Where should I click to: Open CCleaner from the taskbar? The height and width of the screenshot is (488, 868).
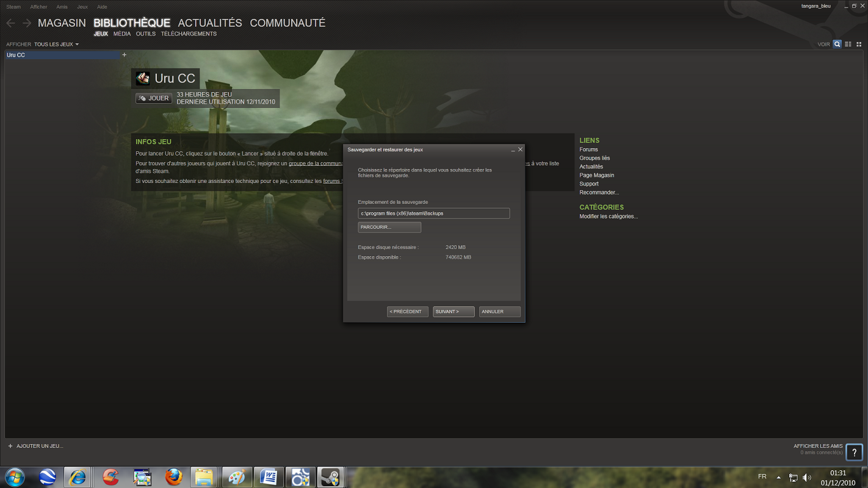coord(110,477)
